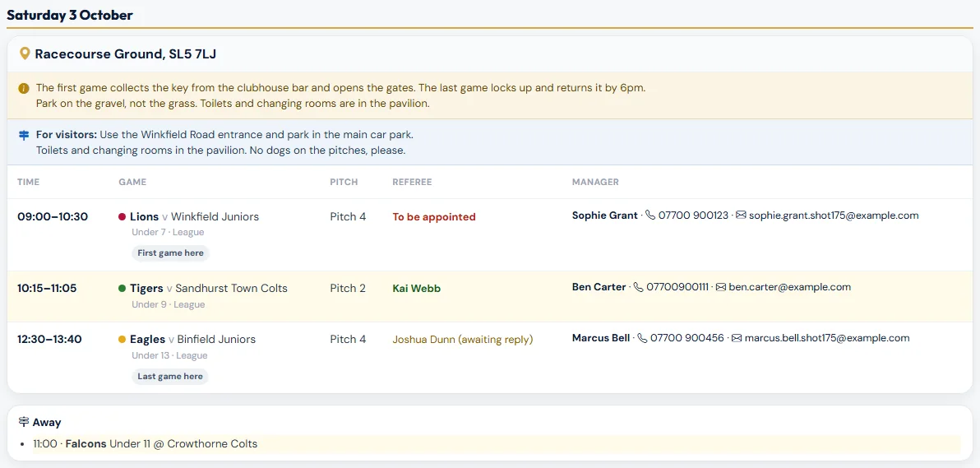The image size is (980, 468).
Task: Click opponent 'Binfield Juniors'
Action: tap(216, 340)
